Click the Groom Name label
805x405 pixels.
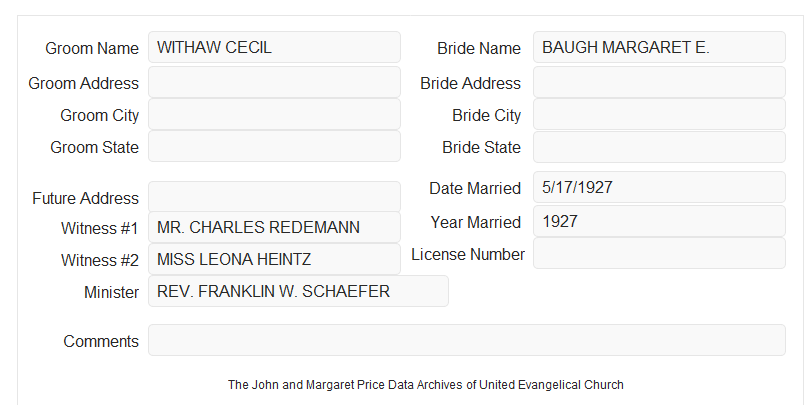92,48
